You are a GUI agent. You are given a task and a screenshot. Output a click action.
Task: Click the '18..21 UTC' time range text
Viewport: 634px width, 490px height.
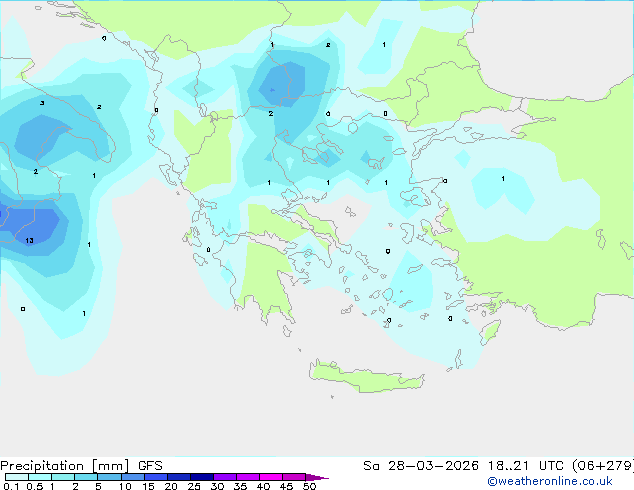pos(526,466)
